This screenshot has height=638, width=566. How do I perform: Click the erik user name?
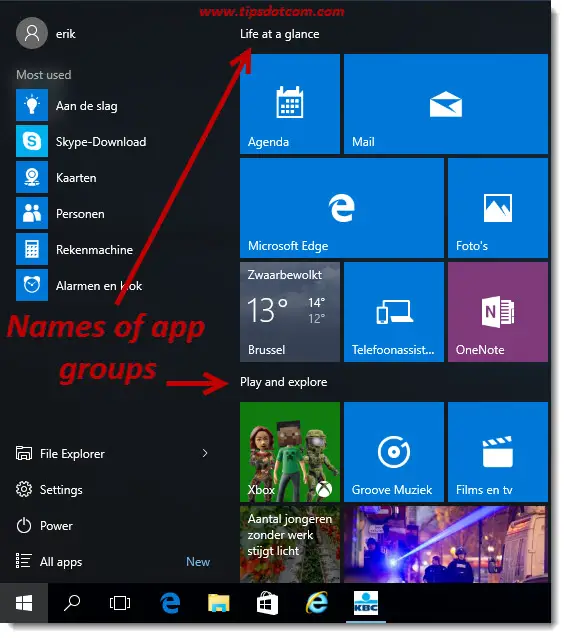tap(66, 34)
